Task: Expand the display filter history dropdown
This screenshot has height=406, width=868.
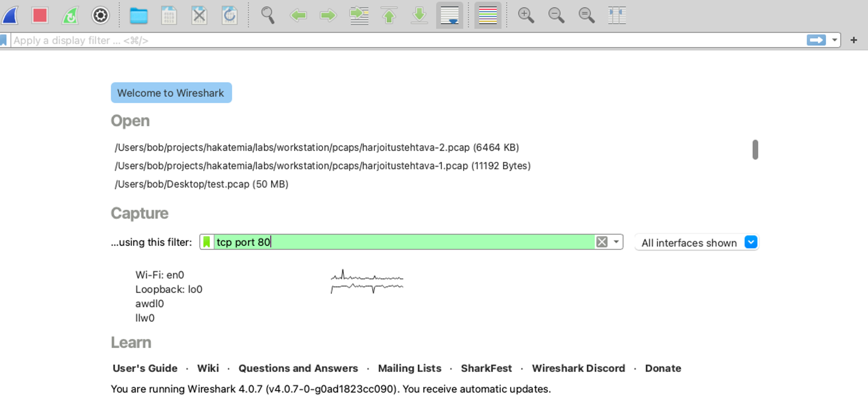Action: coord(835,40)
